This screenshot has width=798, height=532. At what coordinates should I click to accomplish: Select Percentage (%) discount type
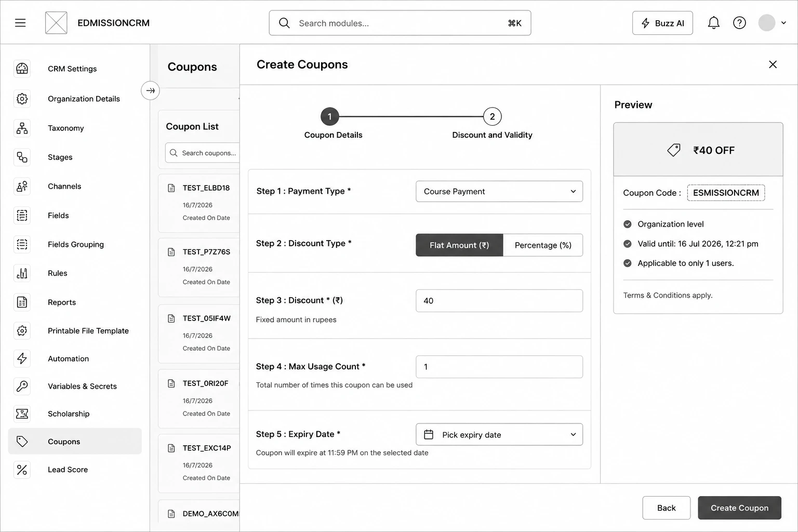[543, 245]
